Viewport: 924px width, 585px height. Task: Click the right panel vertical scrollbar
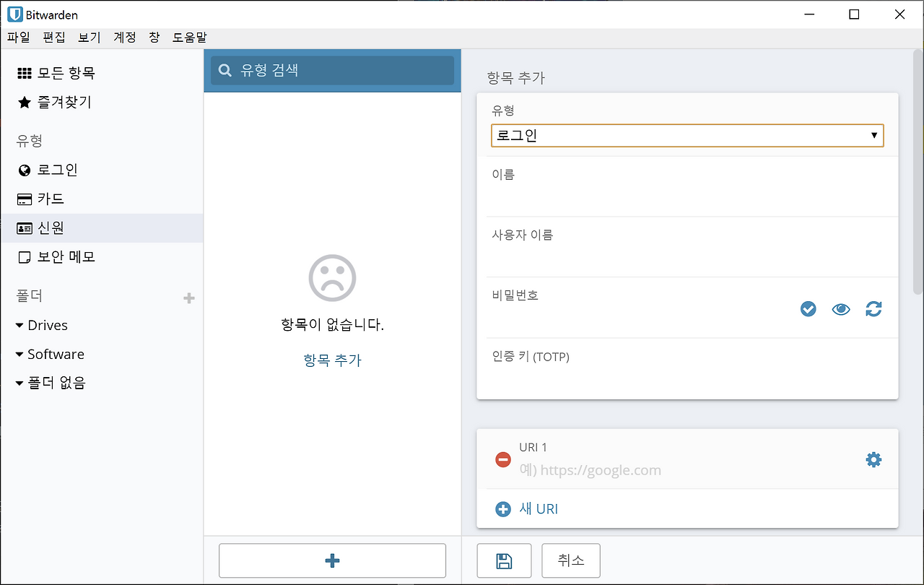[918, 173]
